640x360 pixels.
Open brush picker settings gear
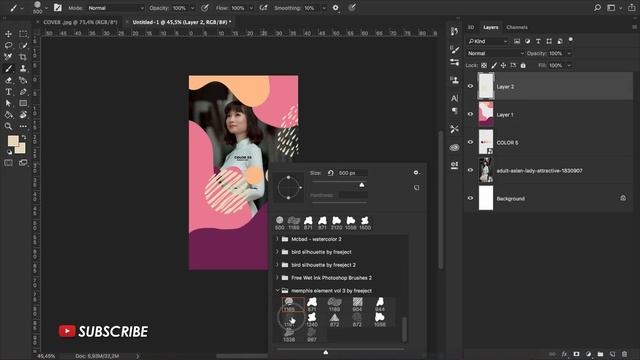pyautogui.click(x=416, y=173)
